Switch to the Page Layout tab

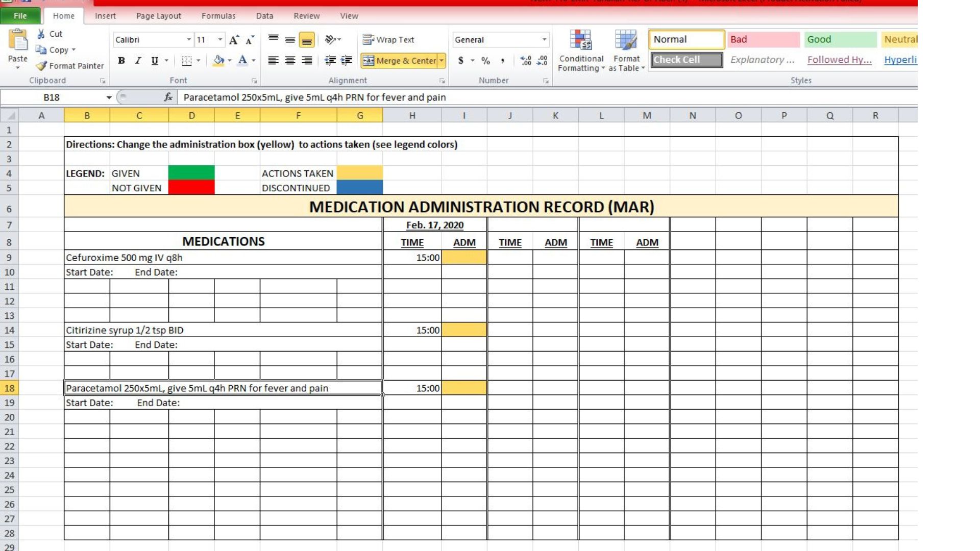point(158,16)
